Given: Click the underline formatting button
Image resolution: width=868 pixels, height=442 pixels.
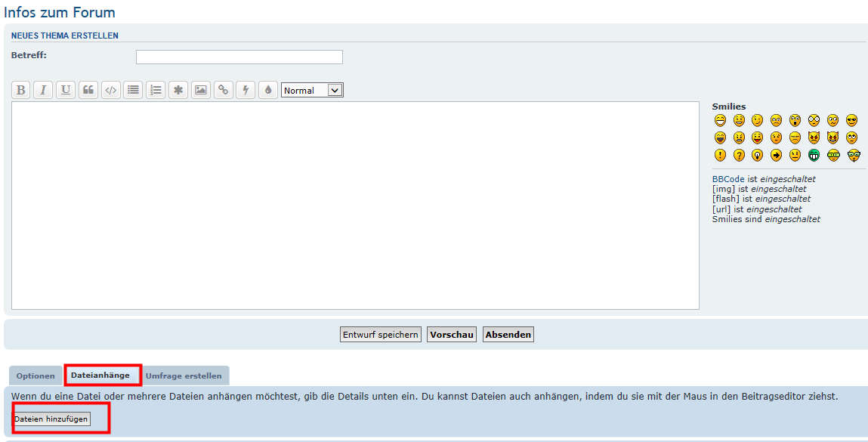Looking at the screenshot, I should [66, 90].
